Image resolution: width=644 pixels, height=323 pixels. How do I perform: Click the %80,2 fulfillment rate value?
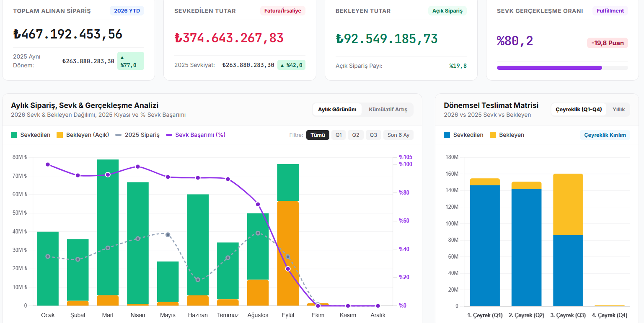[x=515, y=41]
